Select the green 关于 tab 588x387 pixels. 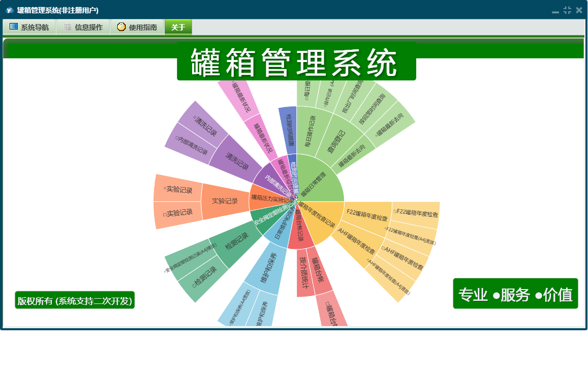click(178, 27)
